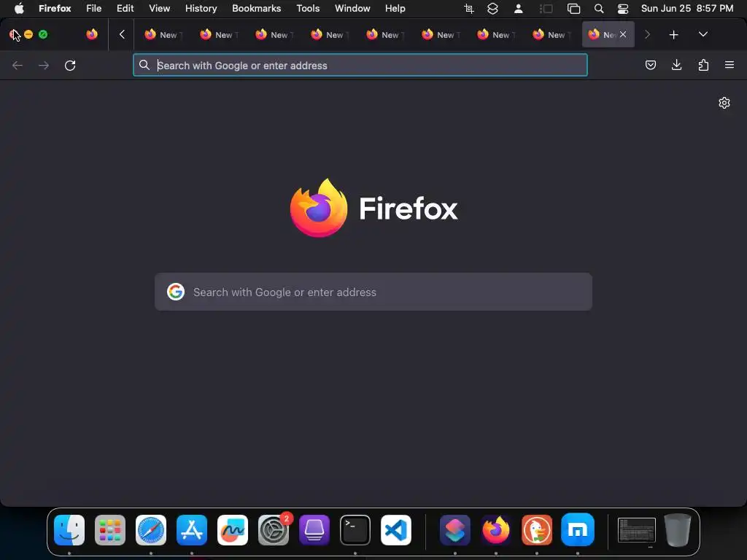The height and width of the screenshot is (560, 747).
Task: Open the Firefox hamburger application menu
Action: tap(729, 65)
